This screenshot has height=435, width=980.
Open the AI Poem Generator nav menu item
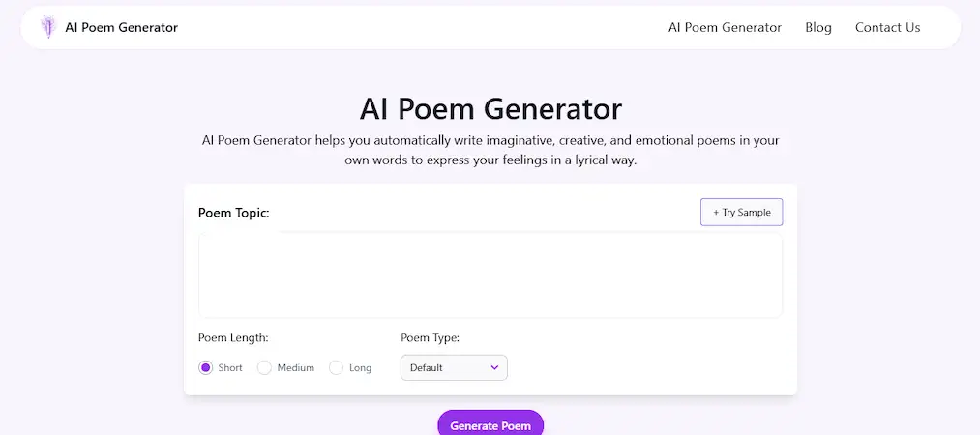(725, 27)
